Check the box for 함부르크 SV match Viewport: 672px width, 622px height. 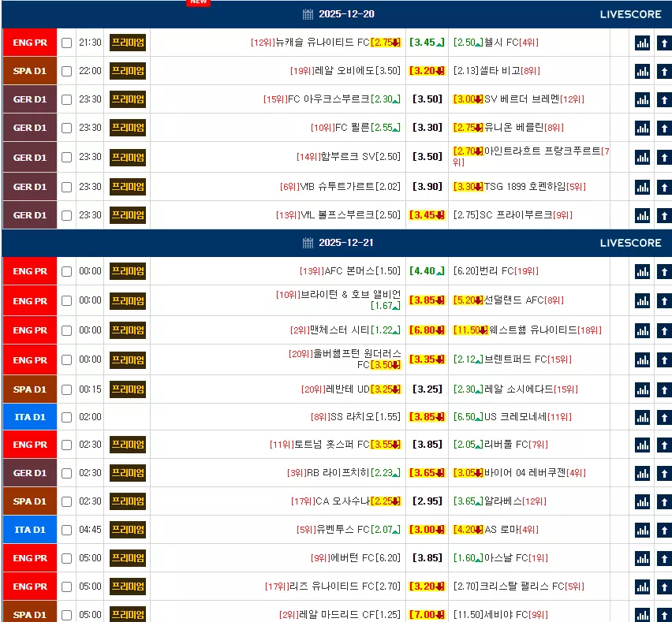(x=66, y=157)
